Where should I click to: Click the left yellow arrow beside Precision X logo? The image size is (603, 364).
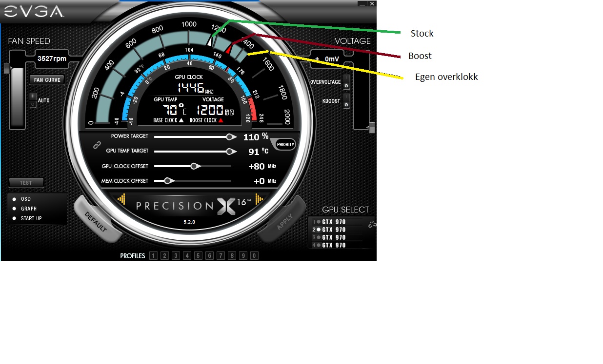(x=122, y=199)
